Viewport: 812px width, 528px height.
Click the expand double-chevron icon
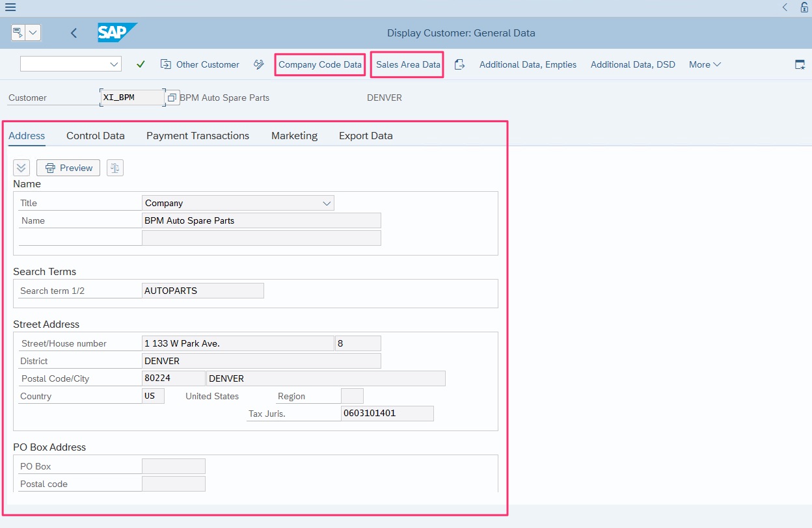[x=21, y=168]
